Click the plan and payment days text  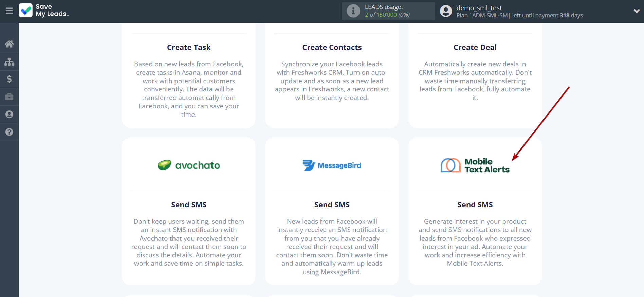click(519, 15)
